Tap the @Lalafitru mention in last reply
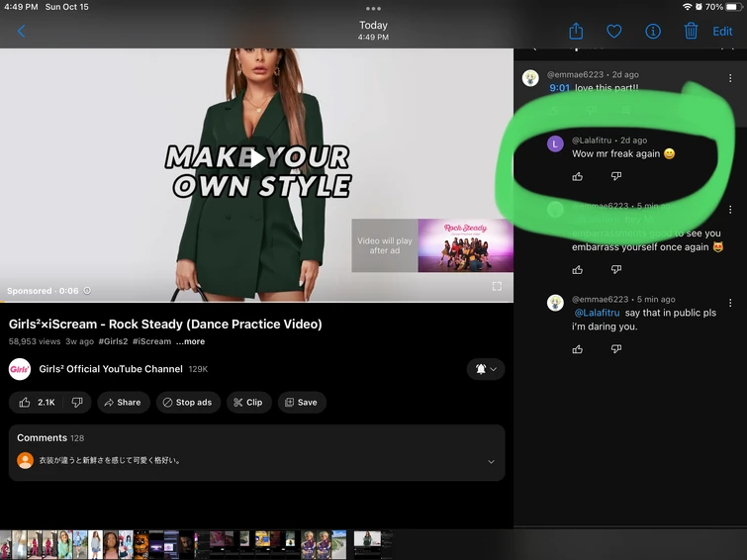This screenshot has height=560, width=747. (x=597, y=313)
